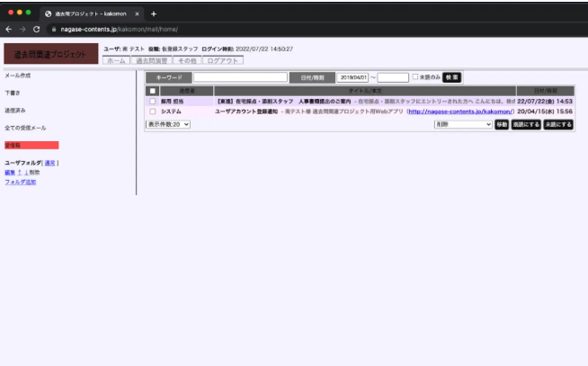
Task: Open 全ての受信メール in the sidebar
Action: tap(25, 128)
